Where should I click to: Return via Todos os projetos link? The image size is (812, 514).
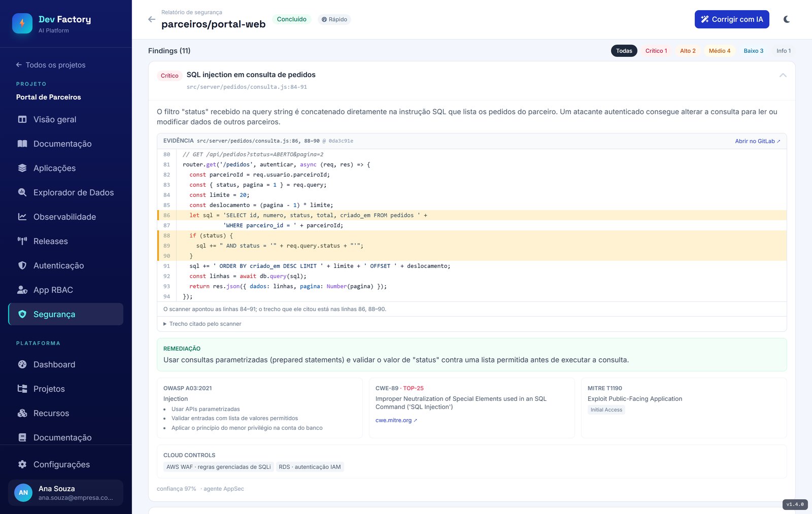click(51, 65)
